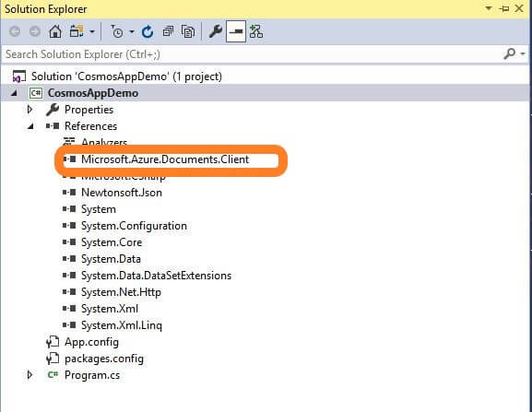
Task: Click the reference icon beside System.Xml.Linq
Action: (69, 325)
